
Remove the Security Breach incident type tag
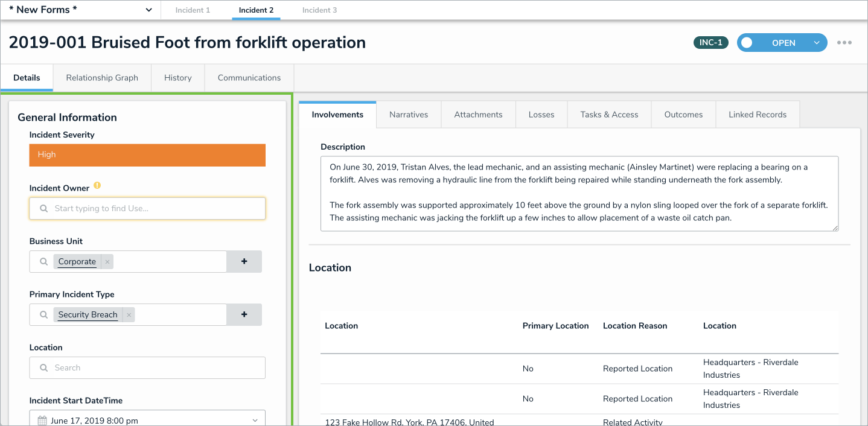tap(129, 315)
